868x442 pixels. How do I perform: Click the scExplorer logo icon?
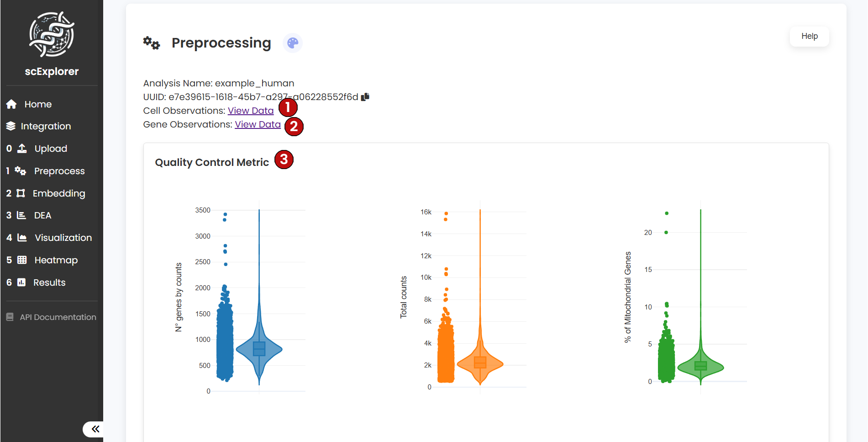(x=52, y=34)
